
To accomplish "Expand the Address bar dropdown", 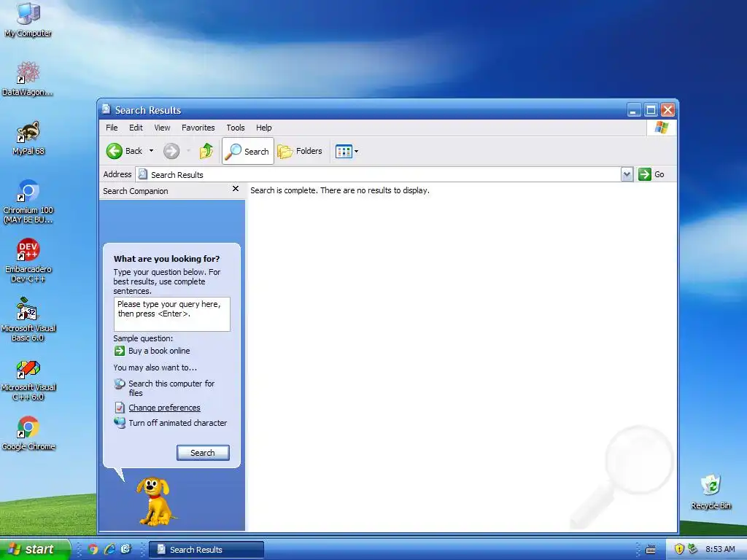I will point(627,174).
